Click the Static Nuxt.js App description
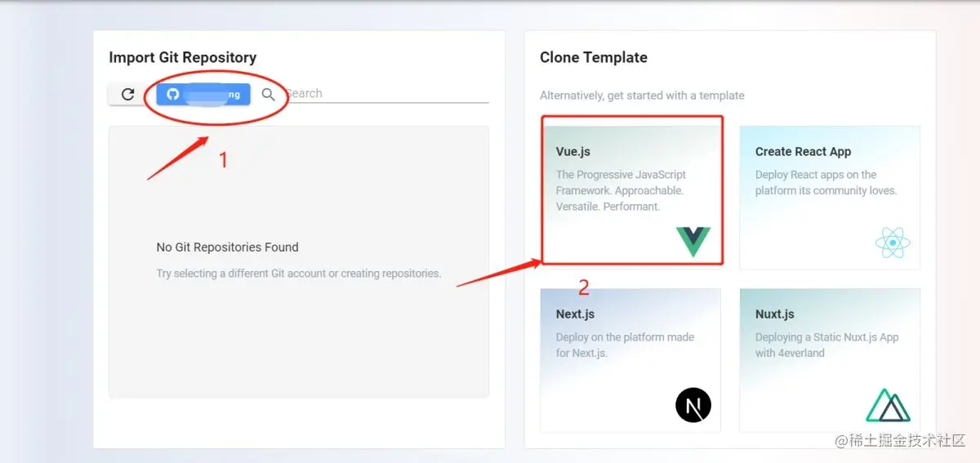 826,345
